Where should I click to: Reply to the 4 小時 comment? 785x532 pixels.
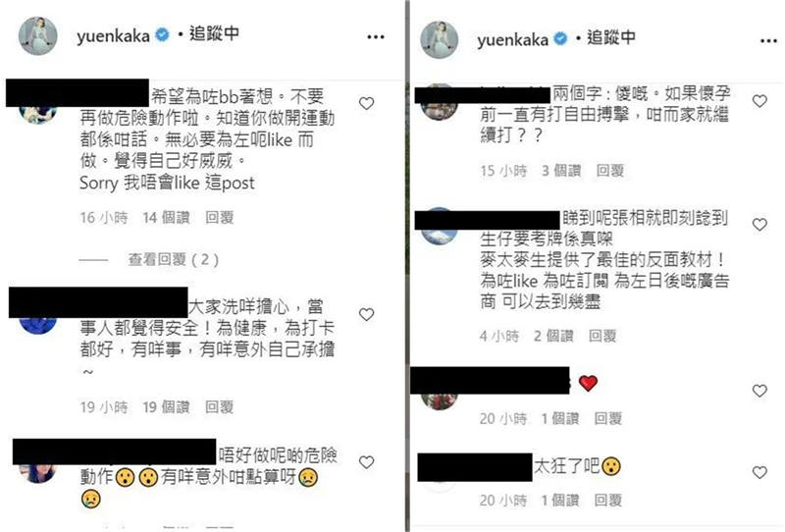click(x=602, y=336)
